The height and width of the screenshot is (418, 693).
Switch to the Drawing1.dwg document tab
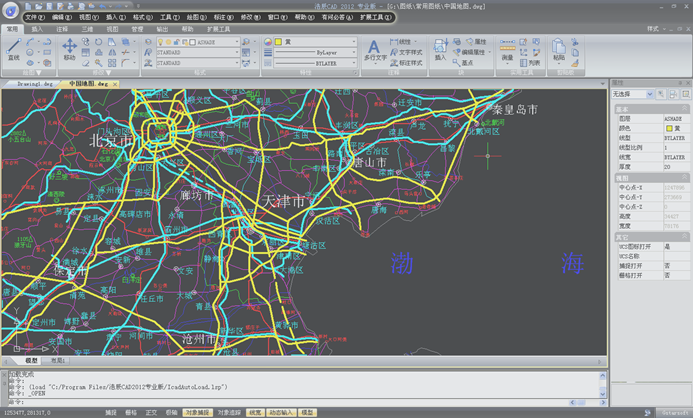coord(35,84)
